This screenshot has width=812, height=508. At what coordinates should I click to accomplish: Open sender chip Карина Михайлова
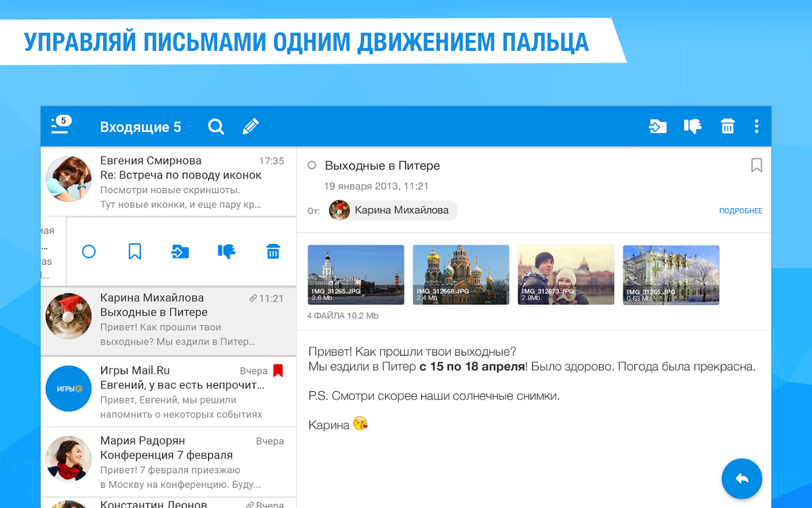click(394, 210)
